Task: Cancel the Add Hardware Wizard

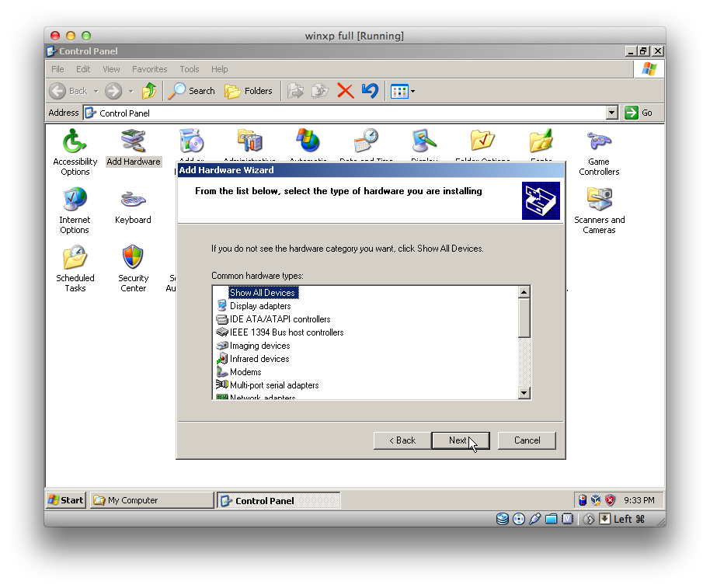Action: pyautogui.click(x=527, y=440)
